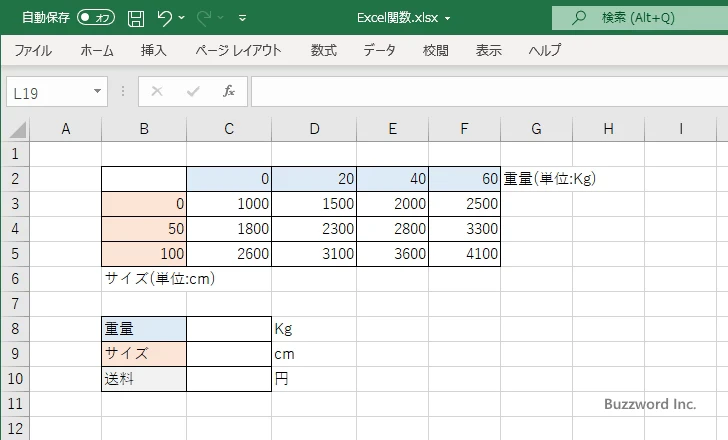
Task: Open Customize Quick Access Toolbar dropdown
Action: click(242, 19)
